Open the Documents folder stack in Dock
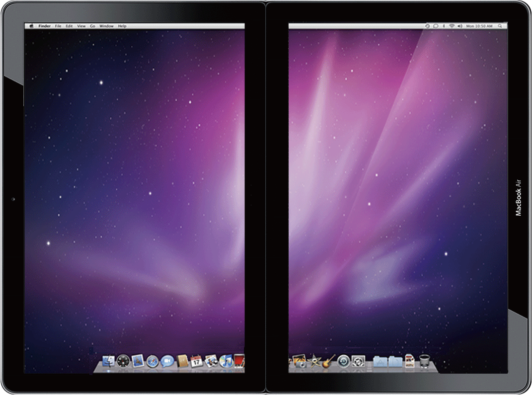Image resolution: width=532 pixels, height=395 pixels. [x=395, y=362]
